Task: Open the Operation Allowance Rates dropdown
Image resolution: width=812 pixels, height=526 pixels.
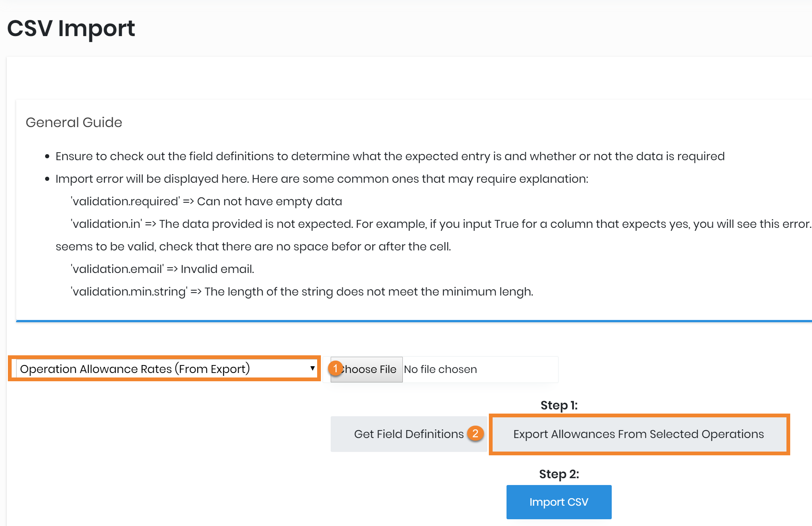Action: coord(164,369)
